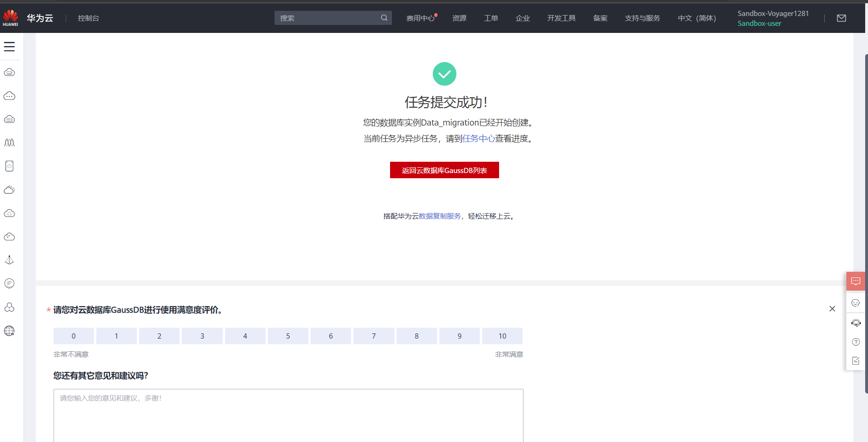Click the page vertical scrollbar
868x442 pixels.
click(866, 223)
